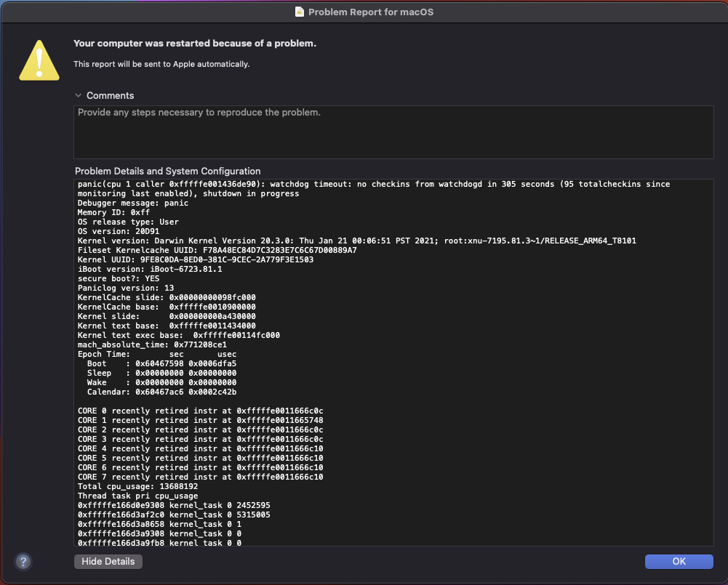
Task: Click the 'Kernel slide:' line
Action: pyautogui.click(x=167, y=316)
